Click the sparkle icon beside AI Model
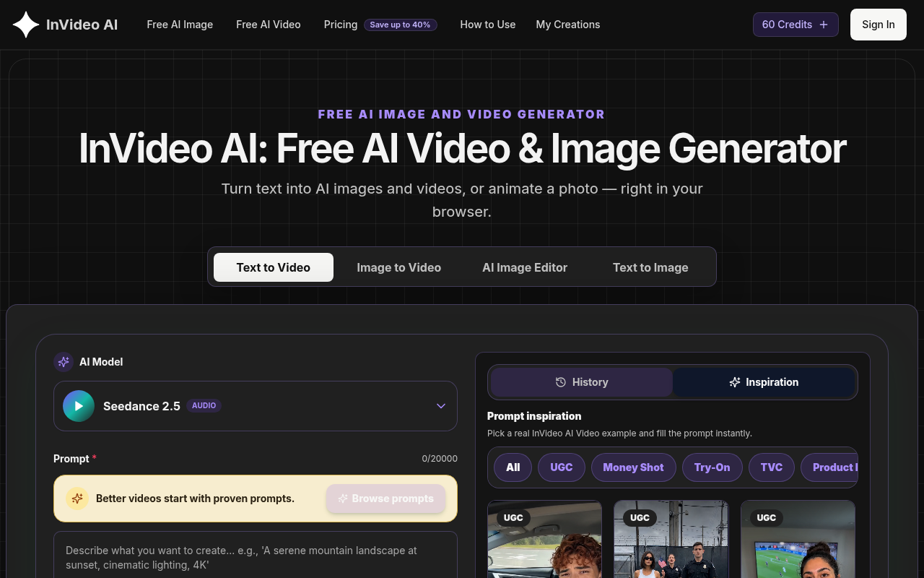This screenshot has width=924, height=578. pos(64,362)
